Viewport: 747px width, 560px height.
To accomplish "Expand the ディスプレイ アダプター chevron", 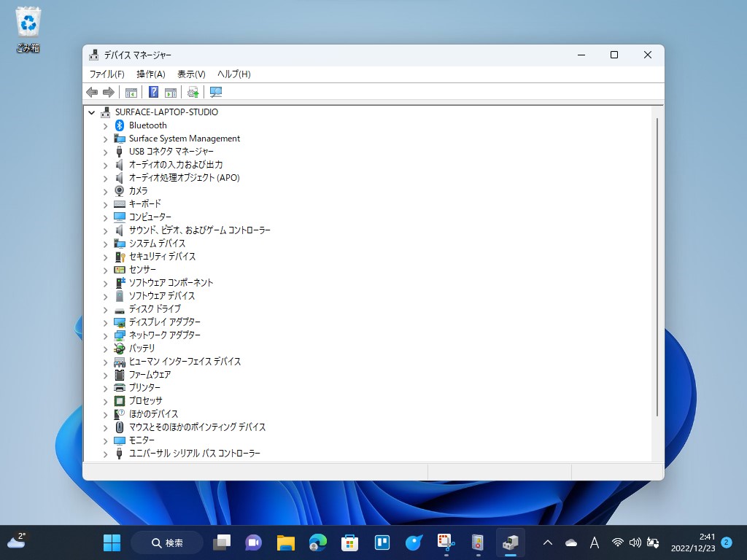I will pos(105,322).
